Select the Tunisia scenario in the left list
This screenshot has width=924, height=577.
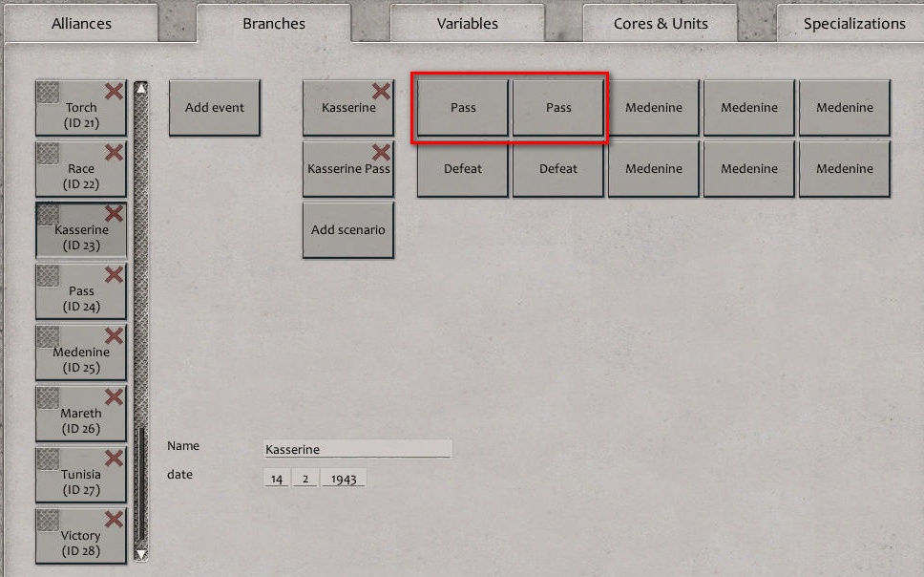point(79,474)
